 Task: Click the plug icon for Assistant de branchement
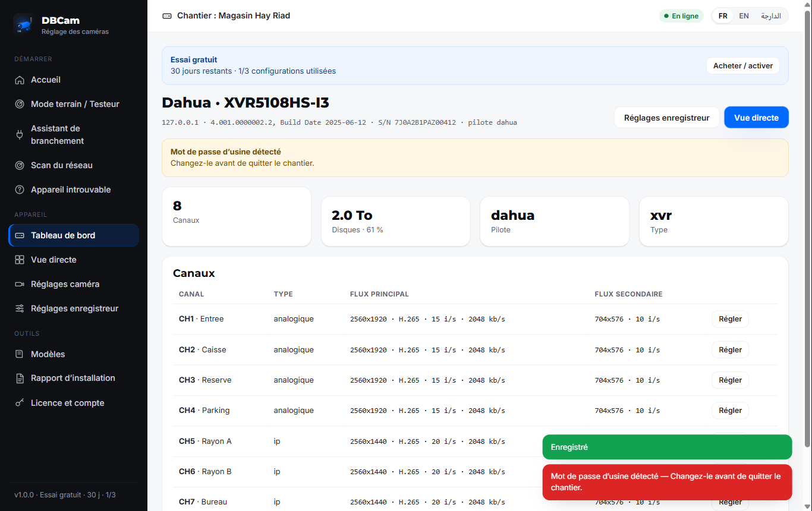tap(20, 135)
